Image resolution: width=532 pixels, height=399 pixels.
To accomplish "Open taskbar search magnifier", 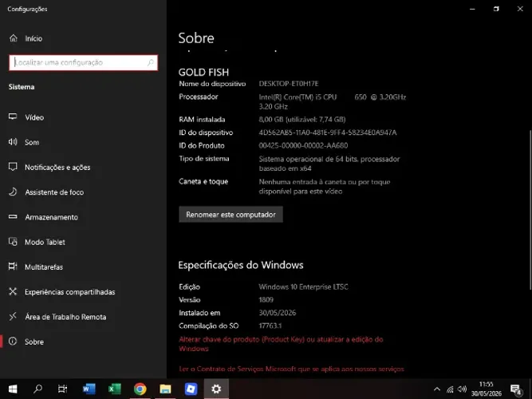I will [38, 389].
